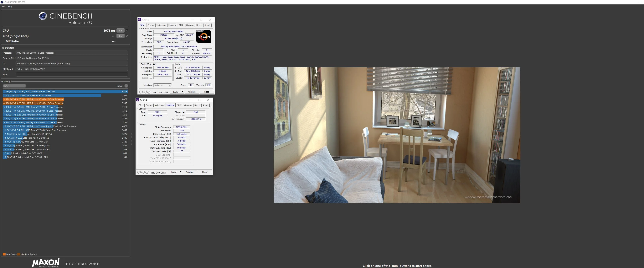Click Validate in lower CPU-Z window

[x=190, y=172]
